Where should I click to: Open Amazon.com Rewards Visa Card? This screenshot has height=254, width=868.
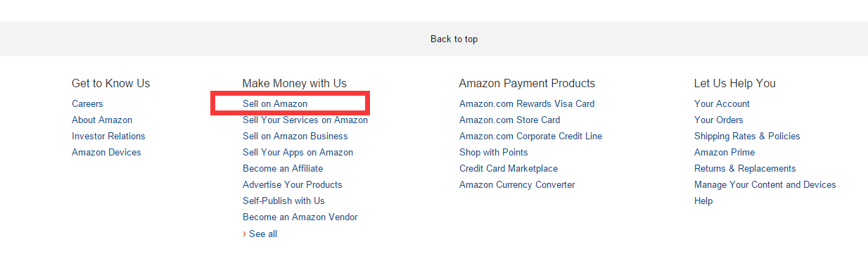pyautogui.click(x=527, y=103)
